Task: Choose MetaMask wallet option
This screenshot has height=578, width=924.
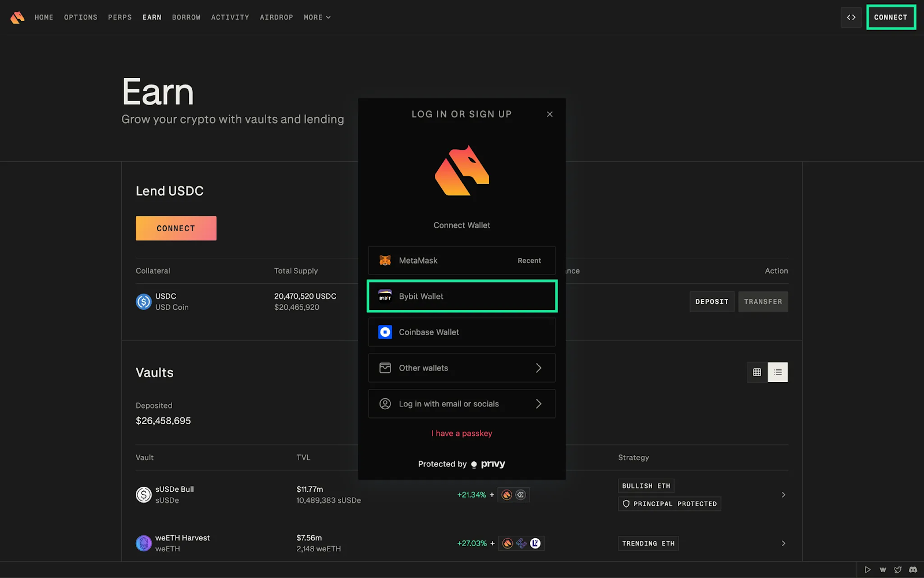Action: point(462,261)
